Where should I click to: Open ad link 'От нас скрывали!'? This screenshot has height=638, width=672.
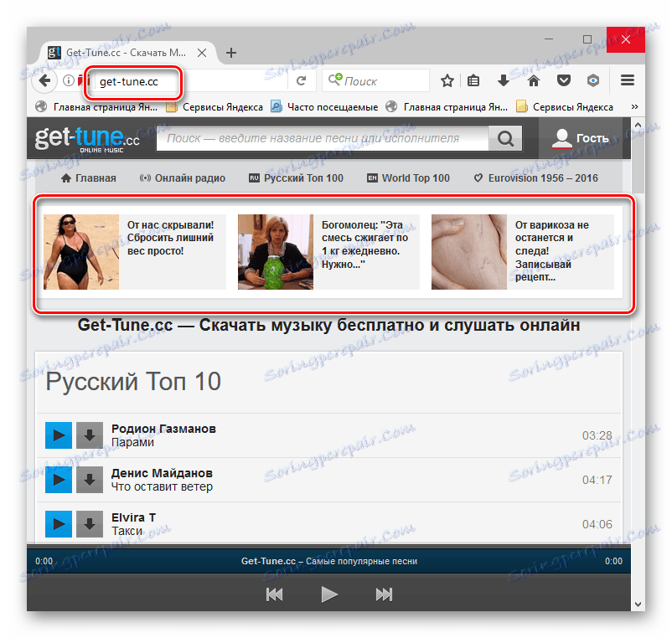[170, 238]
